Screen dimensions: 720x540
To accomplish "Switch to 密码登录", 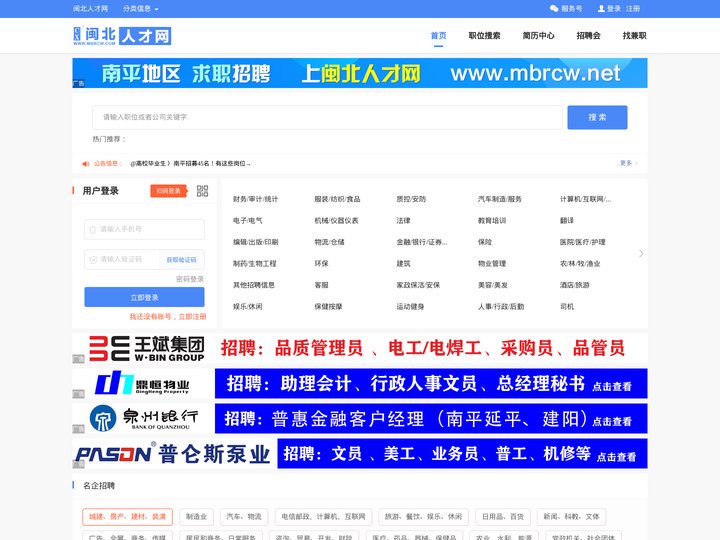I will click(x=190, y=279).
